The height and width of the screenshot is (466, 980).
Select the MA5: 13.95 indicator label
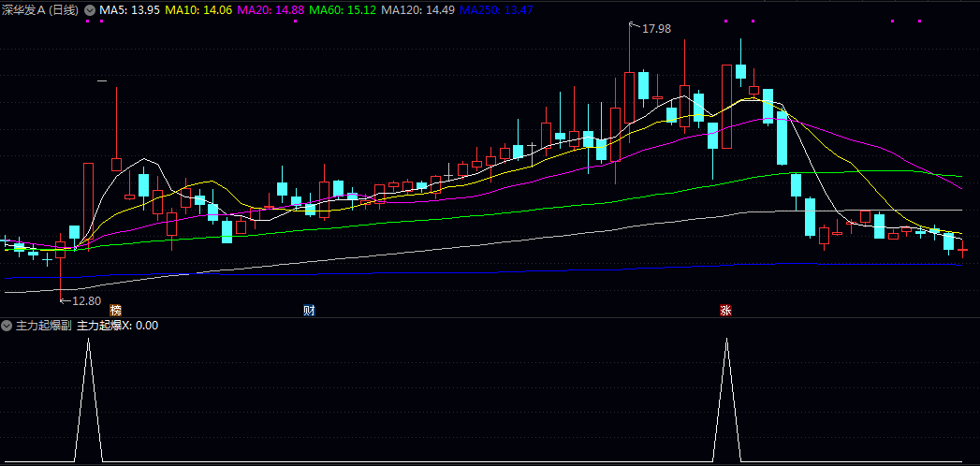[129, 9]
